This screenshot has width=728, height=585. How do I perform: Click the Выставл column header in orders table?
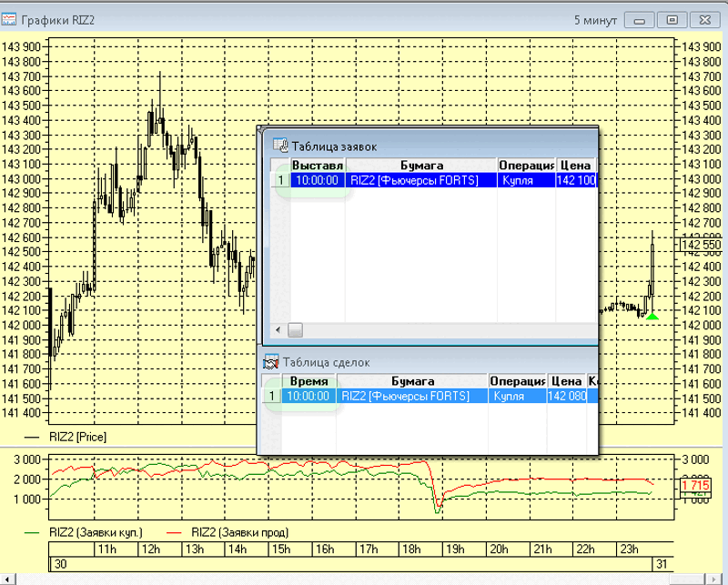click(317, 165)
